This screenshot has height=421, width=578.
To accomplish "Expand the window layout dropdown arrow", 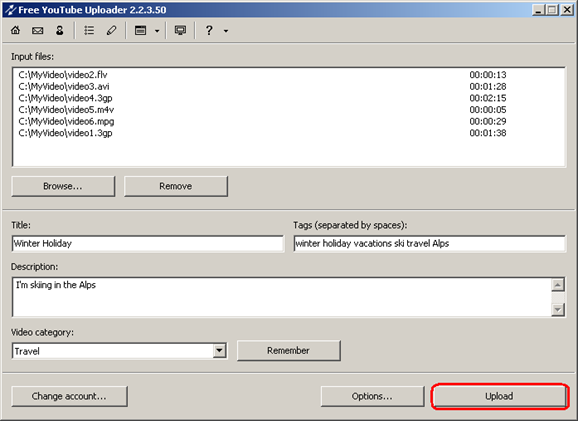I will [157, 31].
